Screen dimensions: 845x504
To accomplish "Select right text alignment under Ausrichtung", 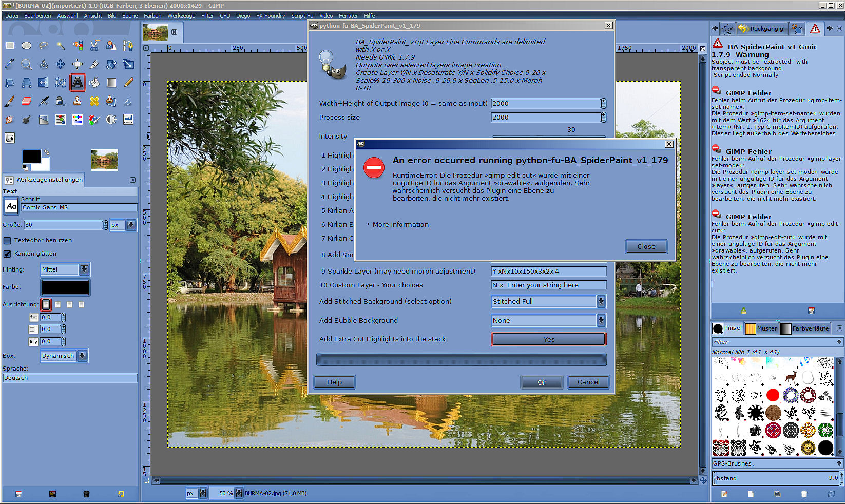I will point(58,304).
